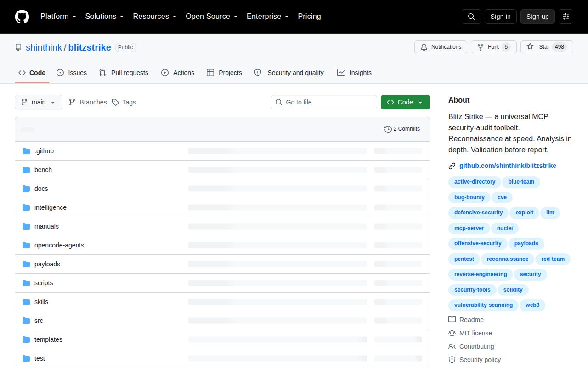Screen dimensions: 588x368
Task: Expand the Solutions menu
Action: 104,17
